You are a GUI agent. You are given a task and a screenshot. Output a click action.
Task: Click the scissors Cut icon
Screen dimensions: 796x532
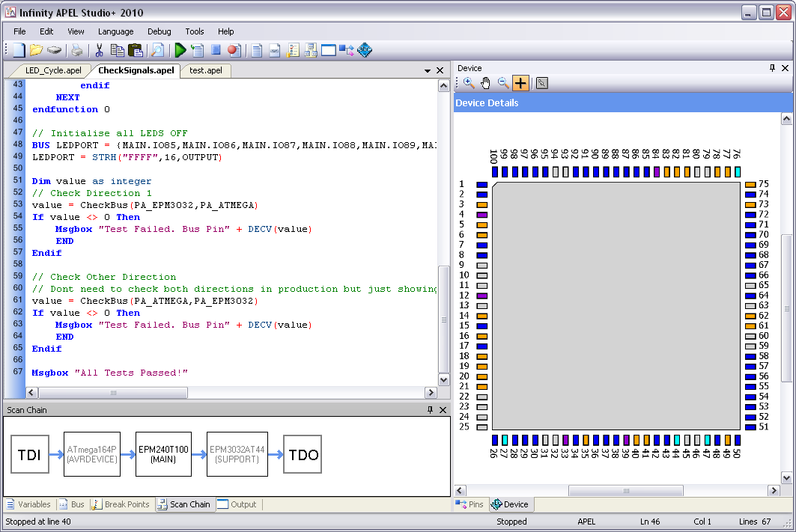point(99,50)
